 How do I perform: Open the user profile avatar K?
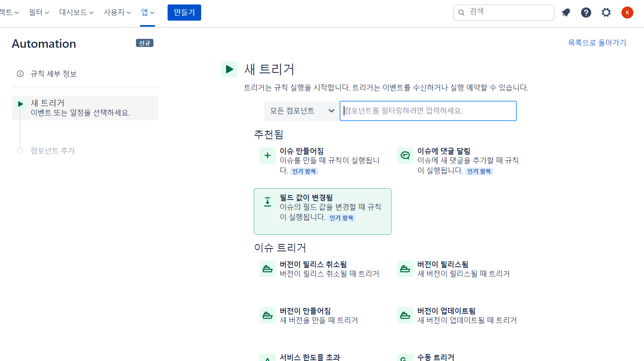tap(627, 13)
